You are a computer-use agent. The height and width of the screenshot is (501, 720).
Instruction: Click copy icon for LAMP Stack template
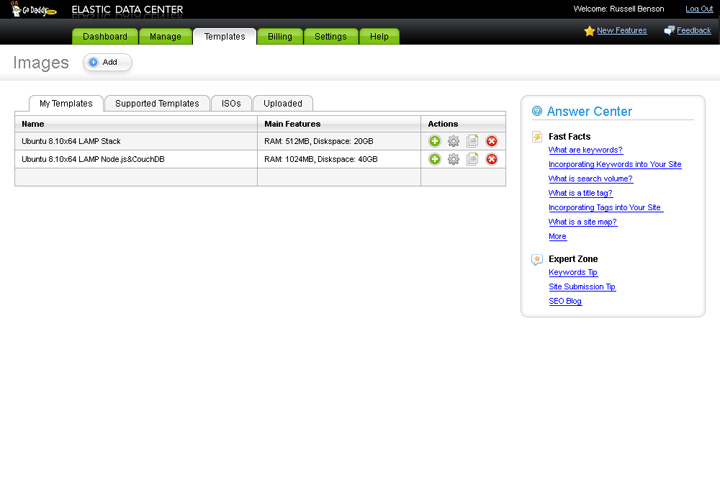click(x=472, y=141)
